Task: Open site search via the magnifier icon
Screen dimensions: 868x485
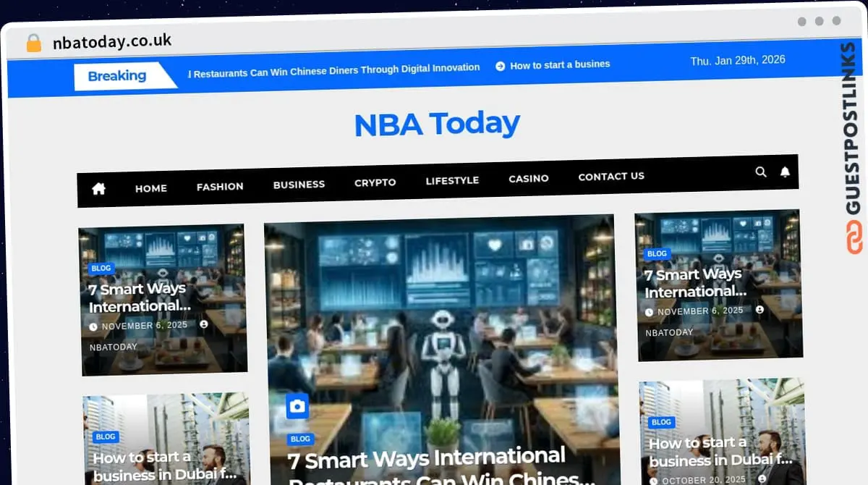Action: click(761, 172)
